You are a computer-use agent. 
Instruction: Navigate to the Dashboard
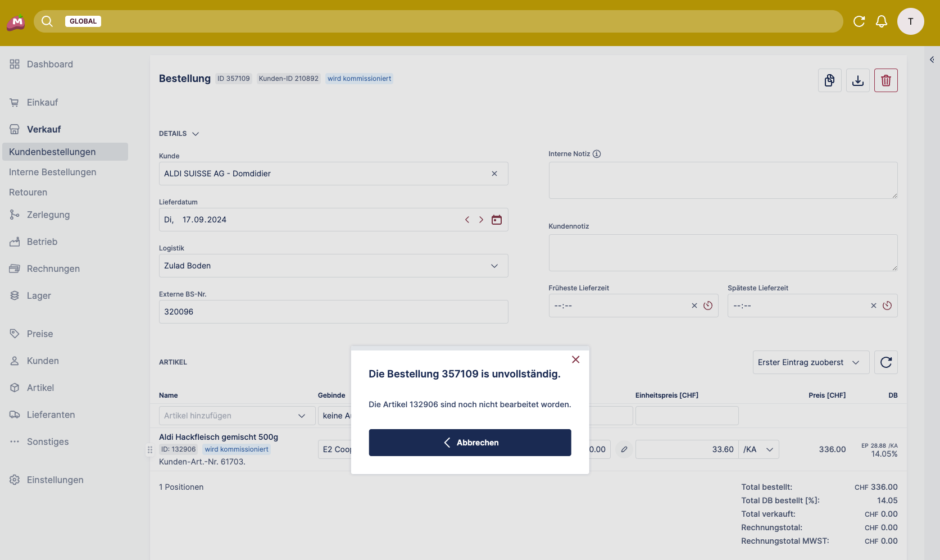point(50,64)
